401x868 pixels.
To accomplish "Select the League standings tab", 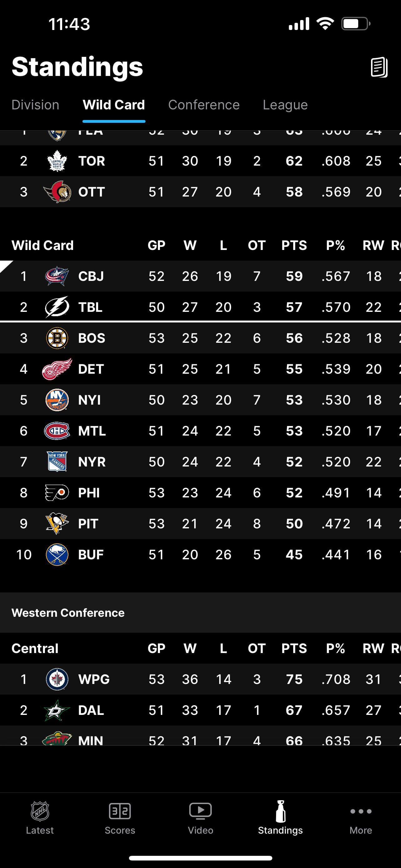I will tap(285, 105).
